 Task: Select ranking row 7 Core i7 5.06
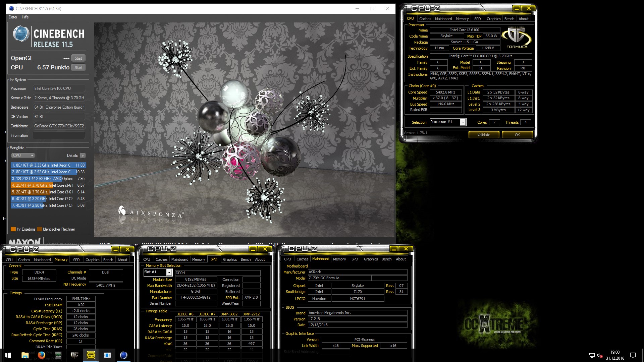point(48,205)
